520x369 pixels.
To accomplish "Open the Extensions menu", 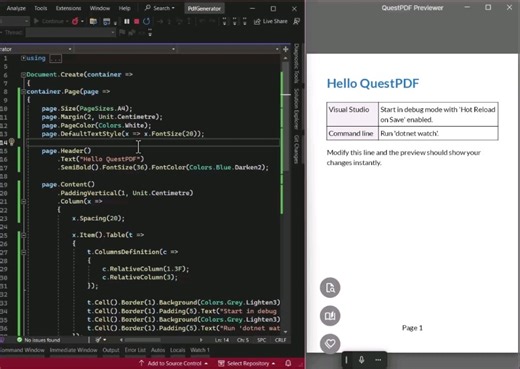I will (x=68, y=8).
